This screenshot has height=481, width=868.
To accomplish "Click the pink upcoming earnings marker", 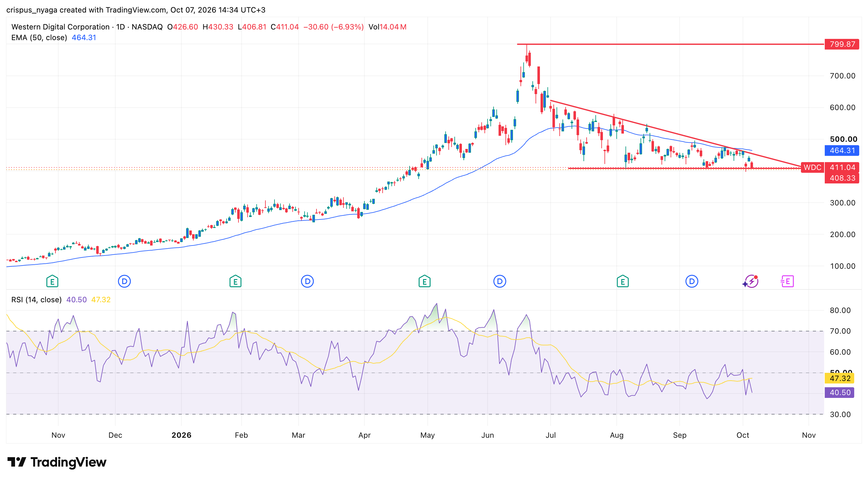I will click(787, 281).
